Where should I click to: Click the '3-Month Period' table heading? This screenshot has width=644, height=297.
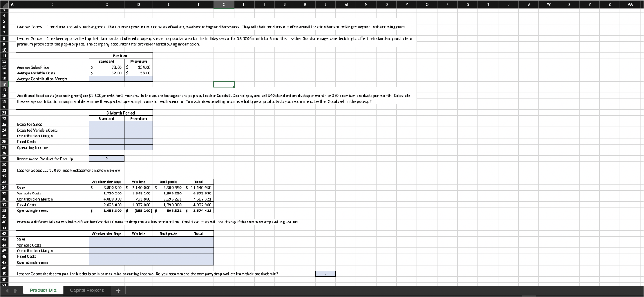click(120, 113)
